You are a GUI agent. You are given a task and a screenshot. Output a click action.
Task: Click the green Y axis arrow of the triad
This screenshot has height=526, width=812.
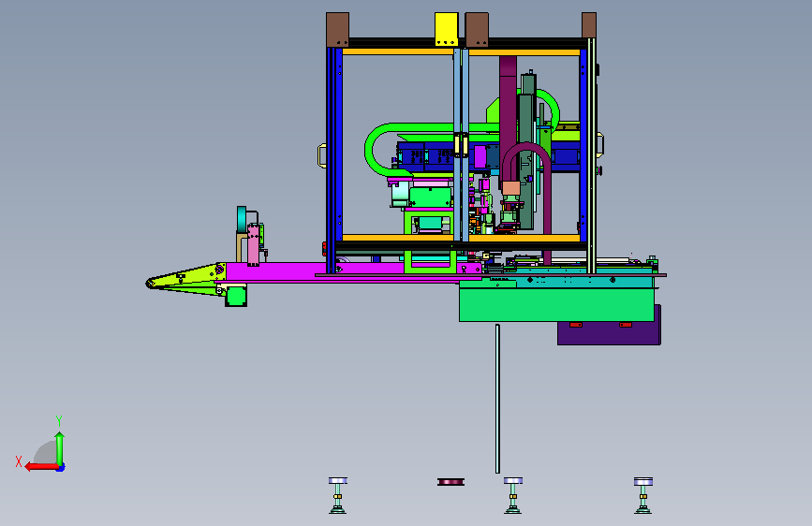click(x=60, y=448)
